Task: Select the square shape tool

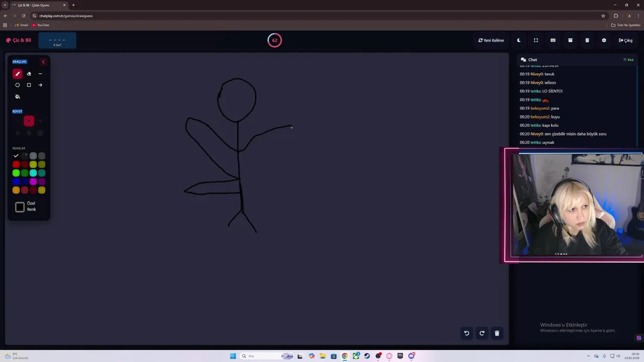Action: pos(29,85)
